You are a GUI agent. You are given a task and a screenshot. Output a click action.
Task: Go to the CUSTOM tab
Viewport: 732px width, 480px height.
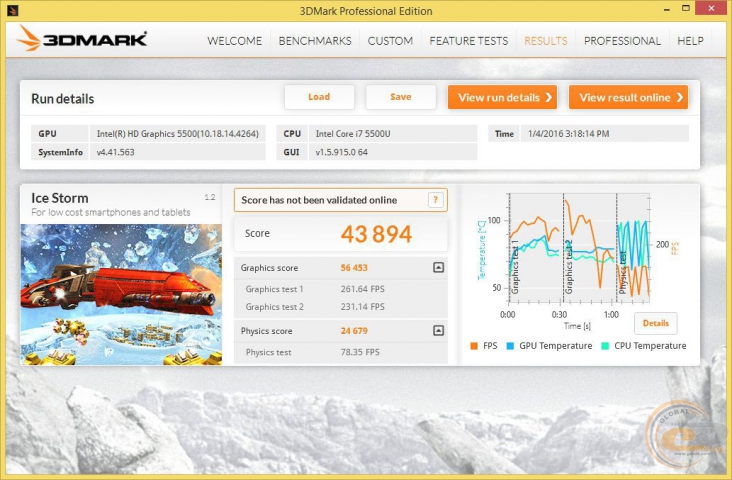click(390, 41)
